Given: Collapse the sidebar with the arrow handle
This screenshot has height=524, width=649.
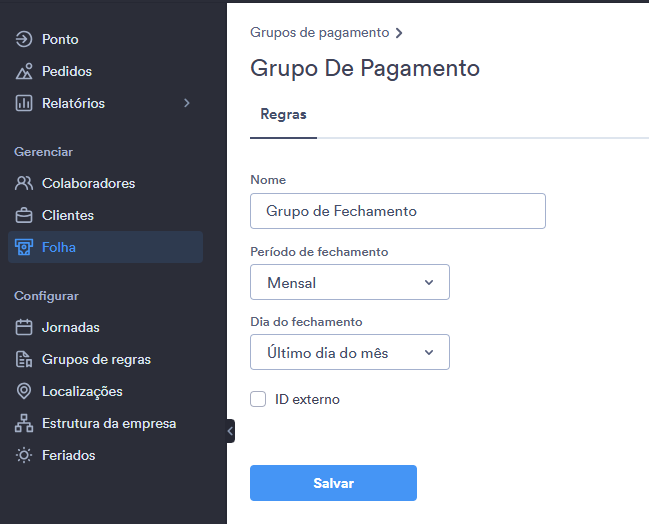Looking at the screenshot, I should (x=230, y=431).
